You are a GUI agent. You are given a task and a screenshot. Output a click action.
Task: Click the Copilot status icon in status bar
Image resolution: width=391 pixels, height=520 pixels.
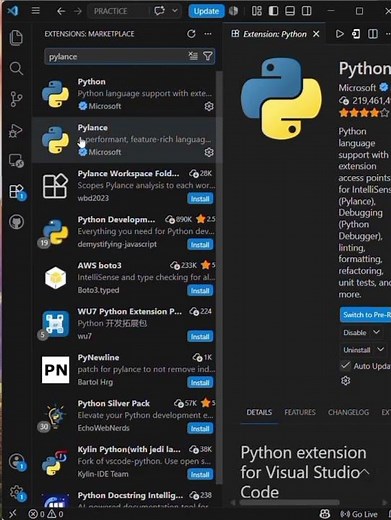click(x=325, y=514)
